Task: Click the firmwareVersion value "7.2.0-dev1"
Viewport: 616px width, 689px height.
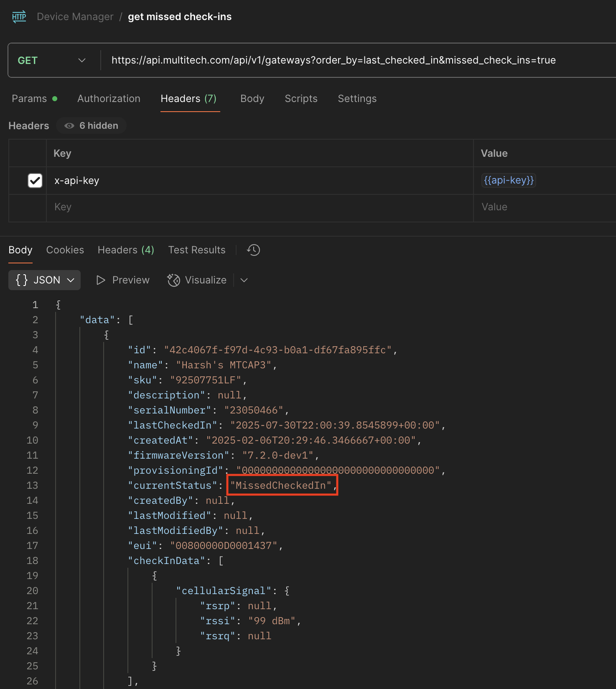Action: coord(278,455)
